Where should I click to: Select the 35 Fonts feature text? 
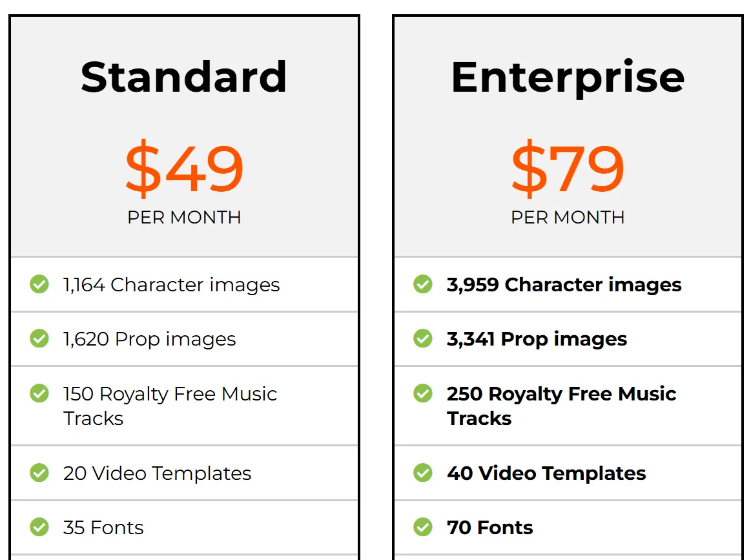point(103,528)
